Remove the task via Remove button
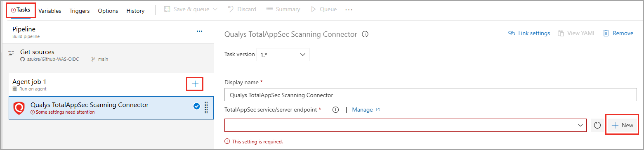 click(618, 33)
